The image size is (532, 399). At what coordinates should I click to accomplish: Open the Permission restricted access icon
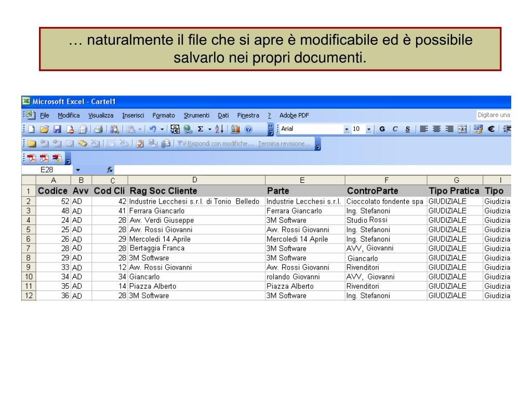(70, 129)
